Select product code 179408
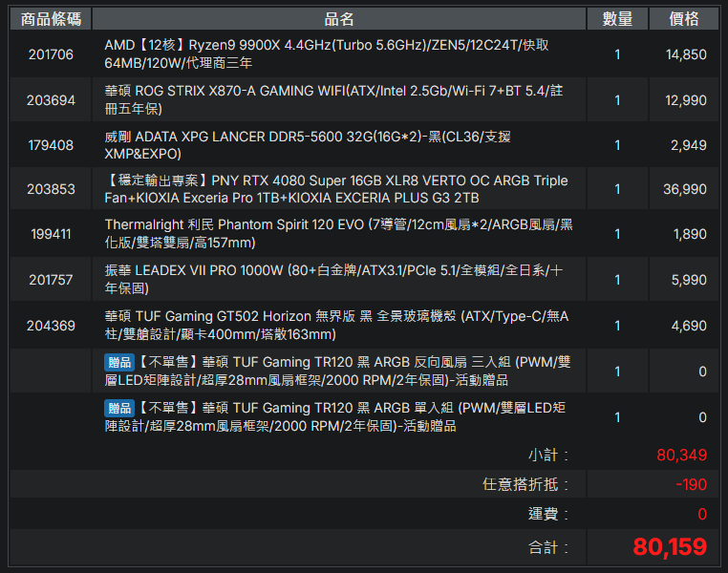The height and width of the screenshot is (573, 728). click(x=51, y=145)
